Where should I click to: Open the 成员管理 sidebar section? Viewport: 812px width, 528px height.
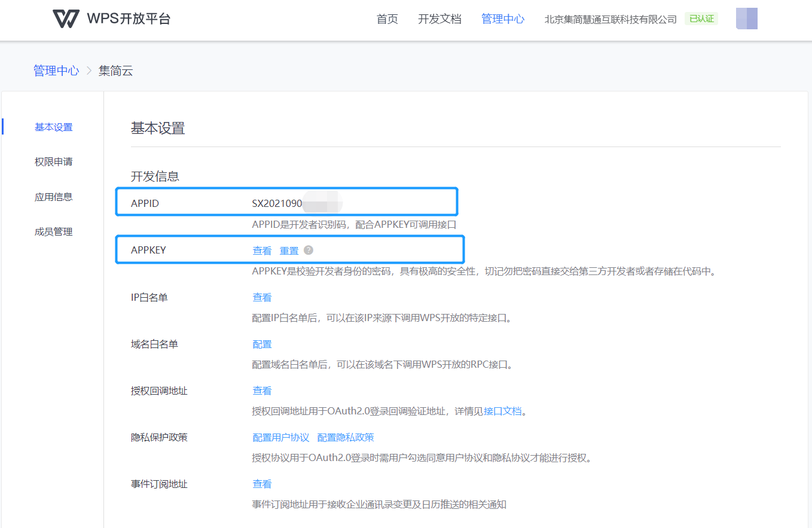(53, 231)
